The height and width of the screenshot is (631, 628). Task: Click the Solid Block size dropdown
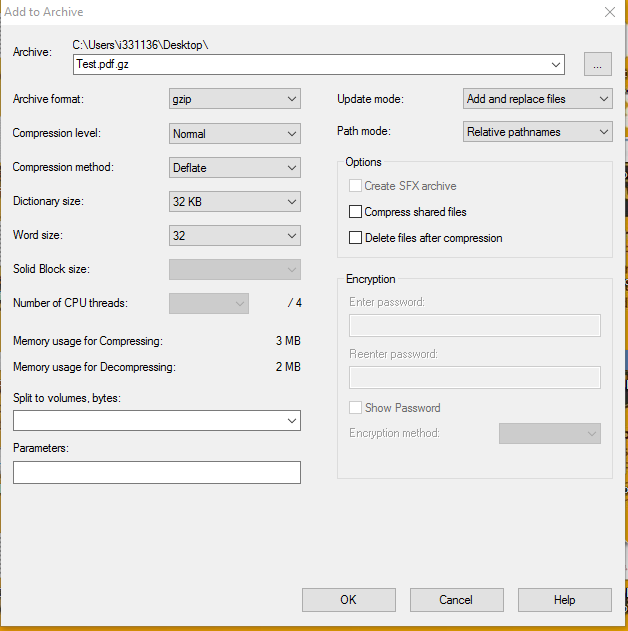point(235,270)
